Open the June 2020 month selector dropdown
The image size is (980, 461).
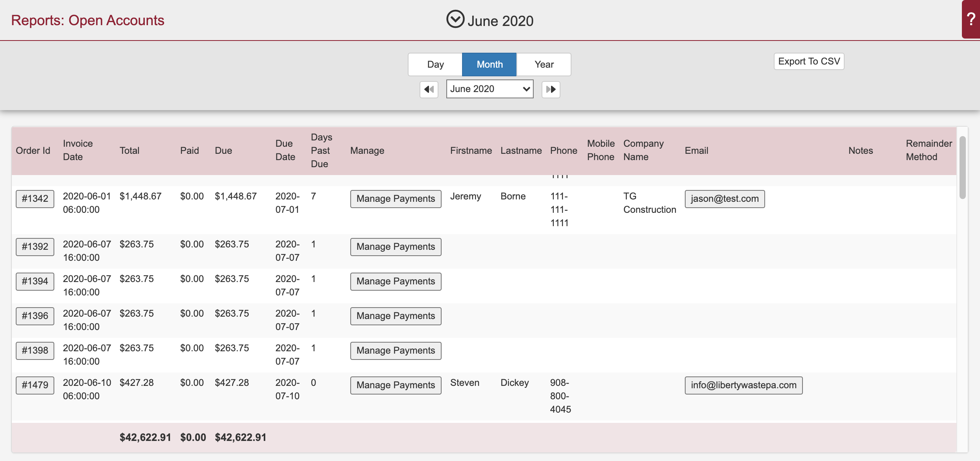489,89
